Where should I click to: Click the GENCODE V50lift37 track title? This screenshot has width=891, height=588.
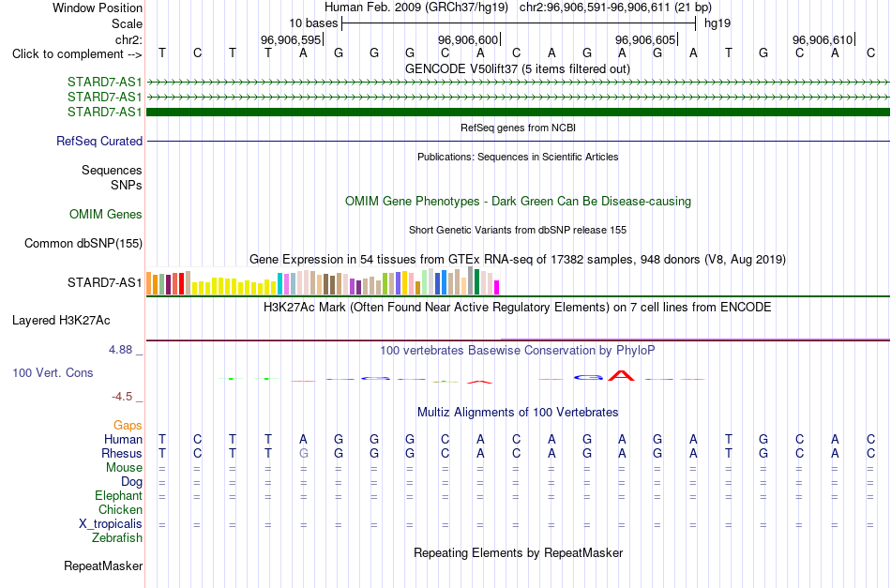pos(517,68)
